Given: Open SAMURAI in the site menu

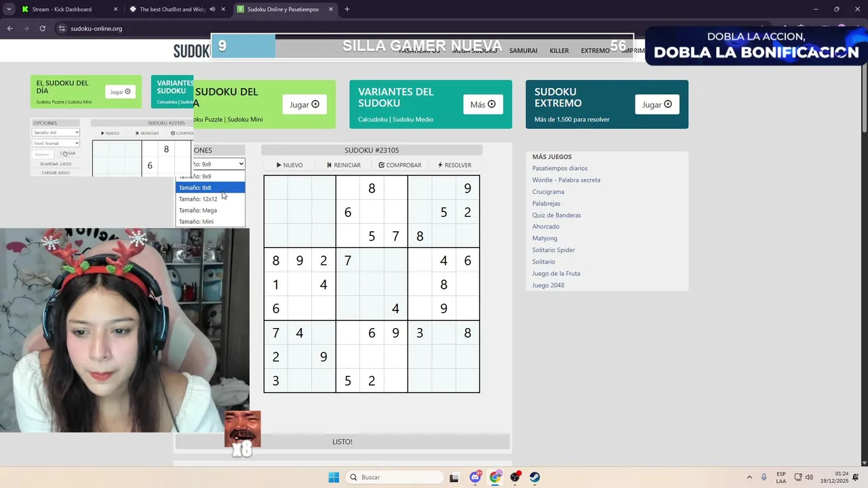Looking at the screenshot, I should click(x=523, y=51).
